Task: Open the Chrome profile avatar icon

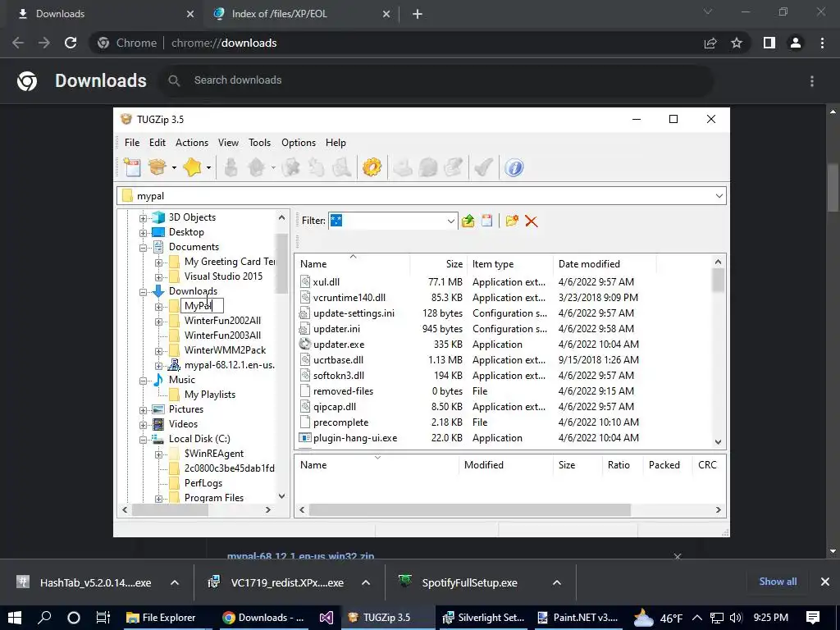Action: (x=796, y=43)
